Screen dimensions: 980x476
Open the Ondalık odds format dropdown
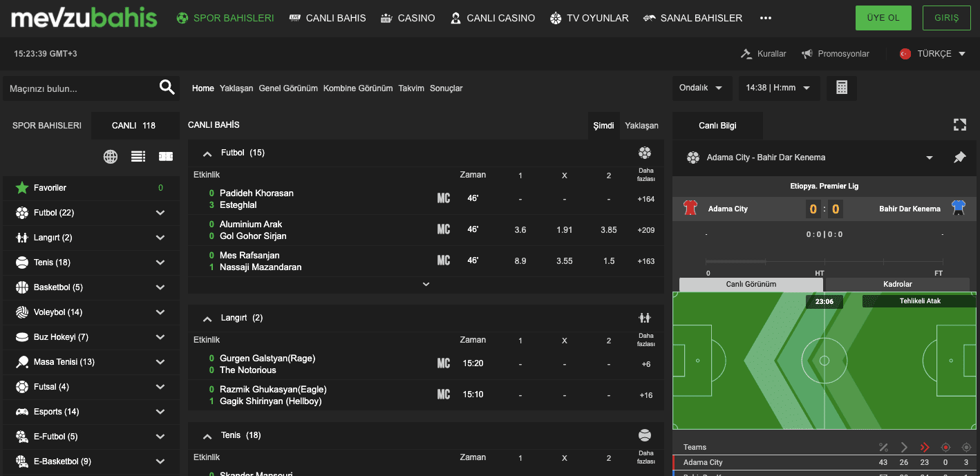(x=701, y=88)
